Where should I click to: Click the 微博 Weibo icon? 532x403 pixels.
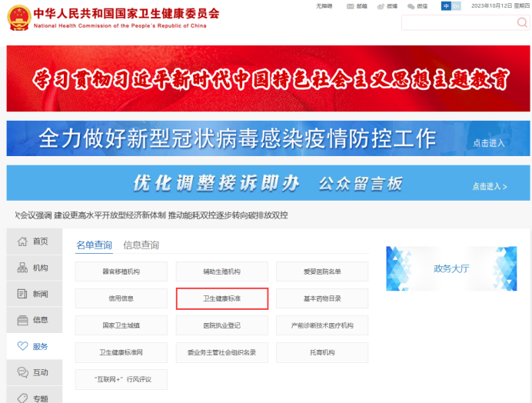[x=381, y=6]
